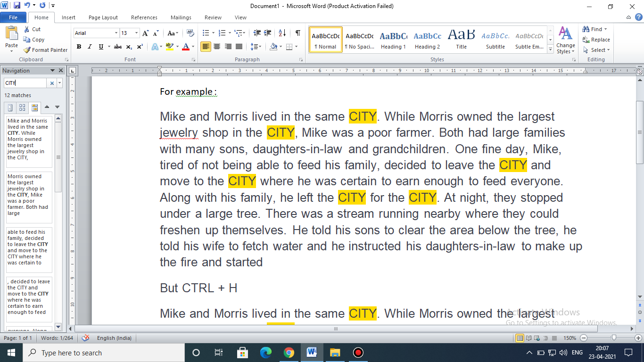
Task: Adjust the zoom slider handle
Action: pos(613,338)
